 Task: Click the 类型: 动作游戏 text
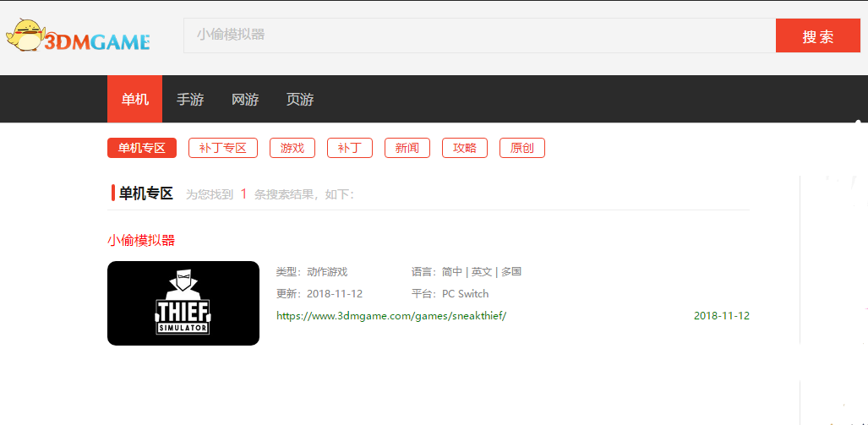coord(312,272)
